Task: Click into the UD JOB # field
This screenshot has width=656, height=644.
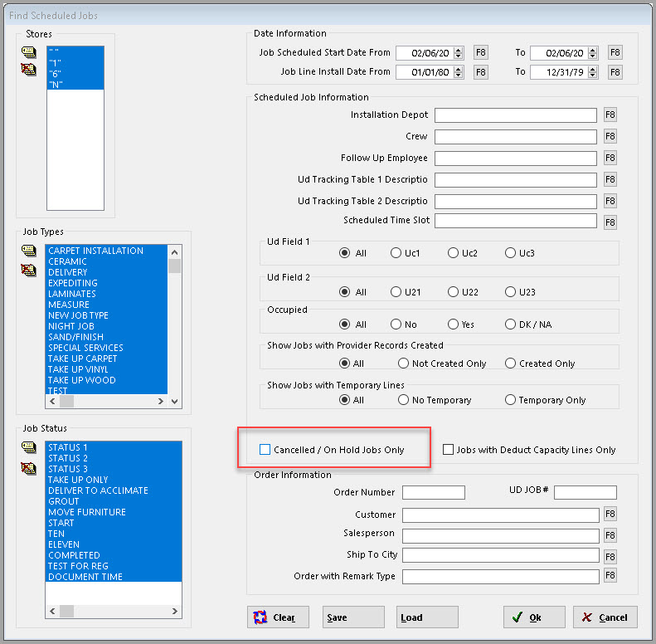Action: coord(586,492)
